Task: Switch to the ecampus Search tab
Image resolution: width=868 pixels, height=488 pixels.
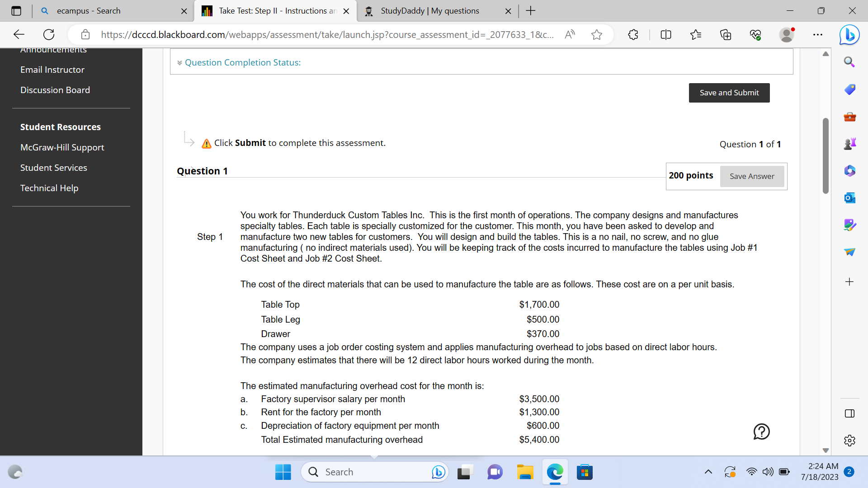Action: point(89,11)
